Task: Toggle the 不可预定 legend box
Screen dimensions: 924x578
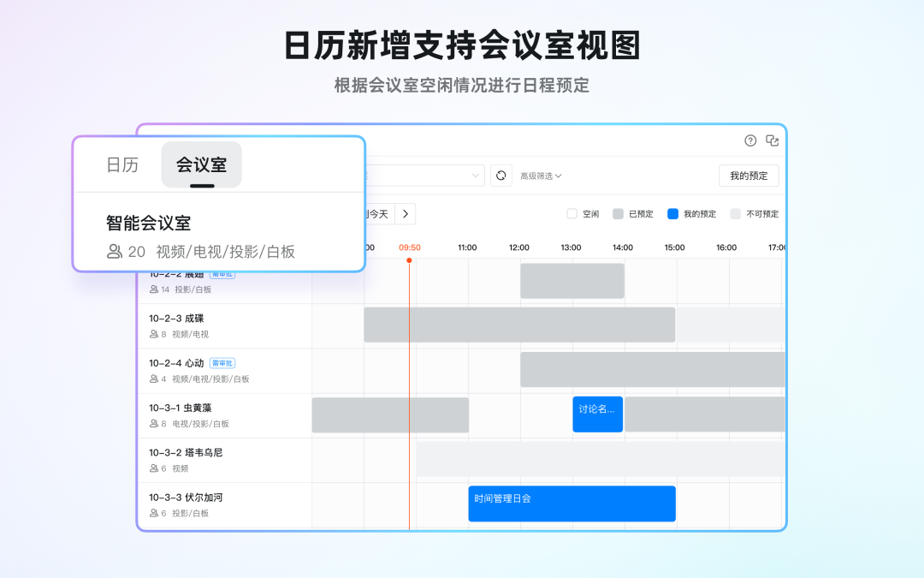Action: [735, 214]
